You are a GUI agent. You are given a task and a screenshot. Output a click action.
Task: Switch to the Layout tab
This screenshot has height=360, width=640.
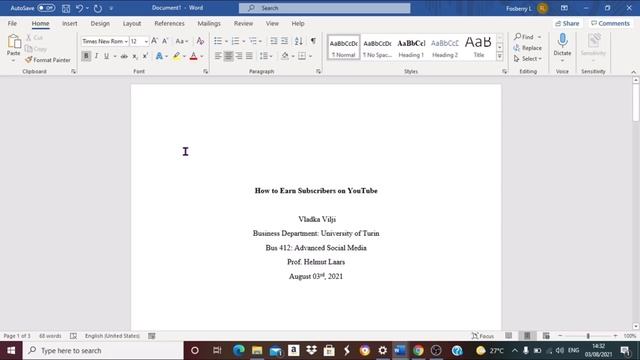coord(132,24)
